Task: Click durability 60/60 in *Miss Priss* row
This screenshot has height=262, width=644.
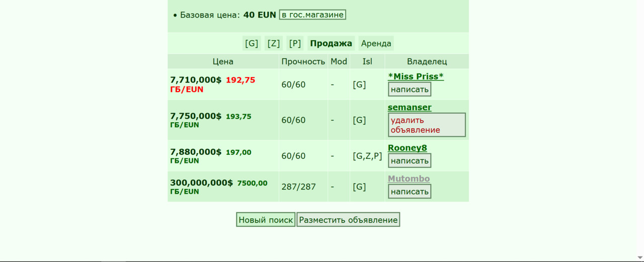Action: [293, 84]
